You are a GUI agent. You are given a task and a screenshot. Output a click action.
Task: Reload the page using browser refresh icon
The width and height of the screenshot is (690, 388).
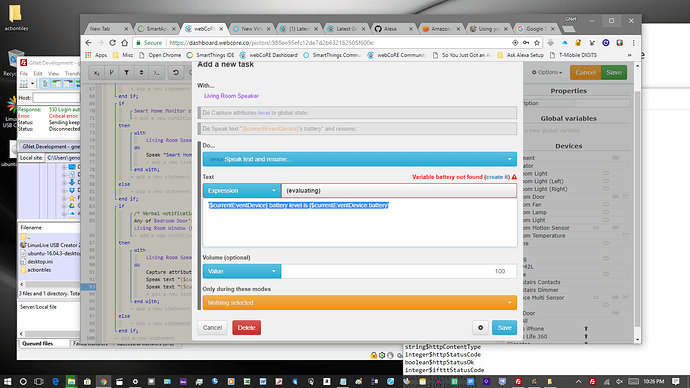(112, 43)
